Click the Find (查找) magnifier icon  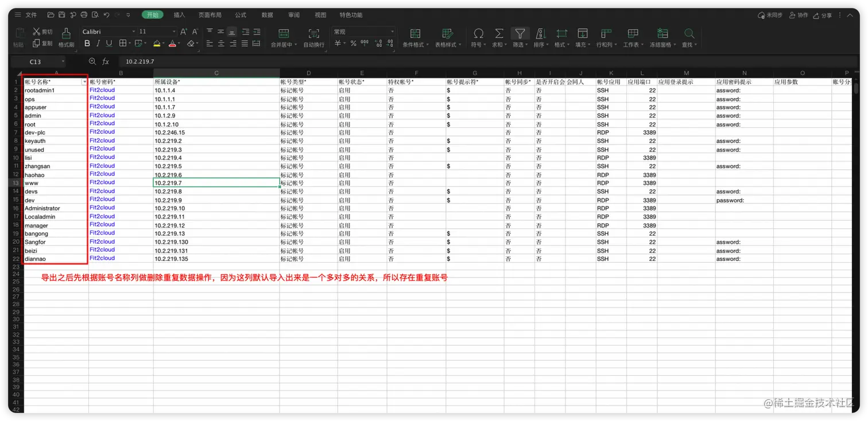[689, 33]
